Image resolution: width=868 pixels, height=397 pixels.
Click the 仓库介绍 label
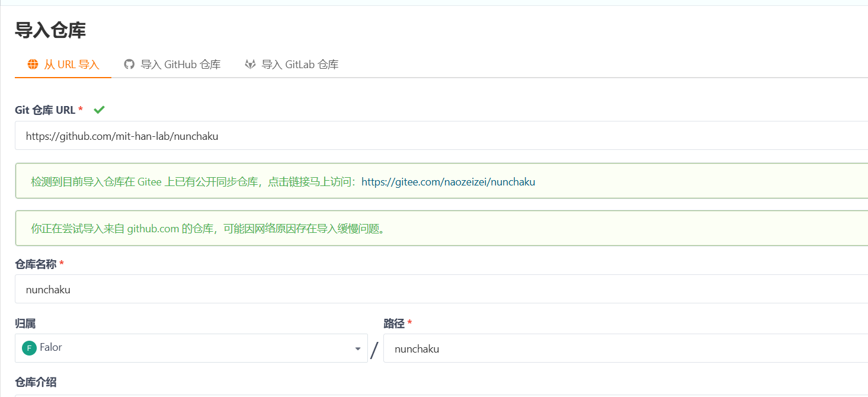(x=36, y=382)
